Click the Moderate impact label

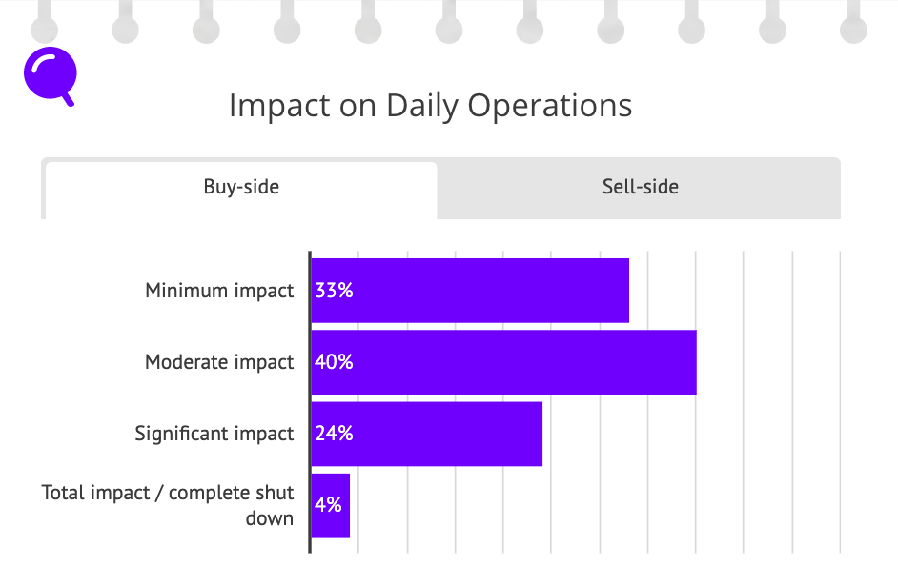(219, 362)
